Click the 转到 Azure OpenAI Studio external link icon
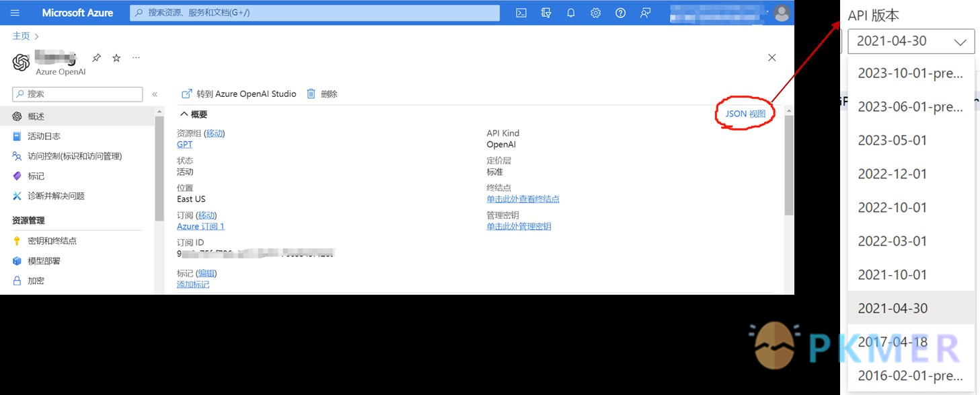980x395 pixels. coord(187,94)
